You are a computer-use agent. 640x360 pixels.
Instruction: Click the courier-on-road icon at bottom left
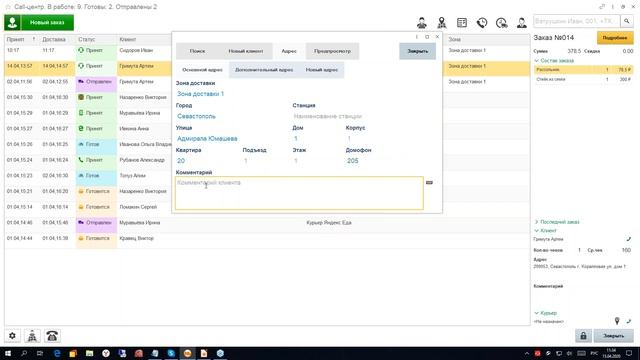click(x=32, y=336)
